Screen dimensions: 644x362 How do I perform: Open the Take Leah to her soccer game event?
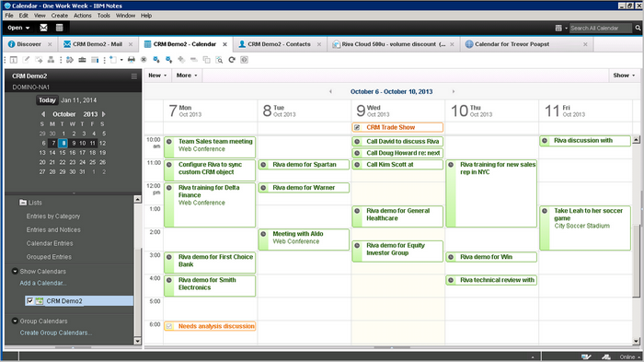[x=585, y=228]
